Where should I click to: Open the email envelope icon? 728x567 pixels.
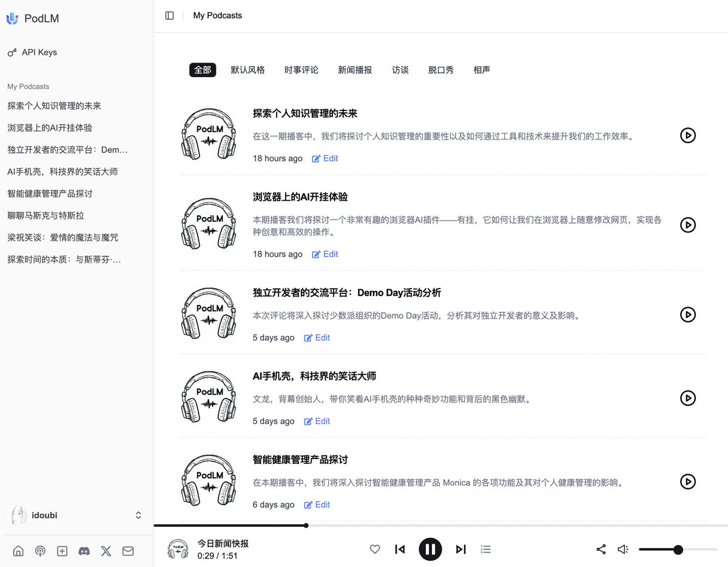(x=128, y=551)
